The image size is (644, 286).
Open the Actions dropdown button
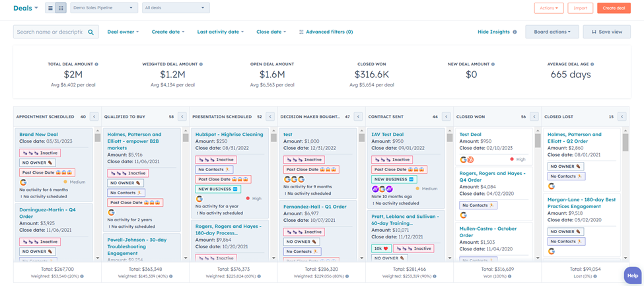pyautogui.click(x=549, y=8)
